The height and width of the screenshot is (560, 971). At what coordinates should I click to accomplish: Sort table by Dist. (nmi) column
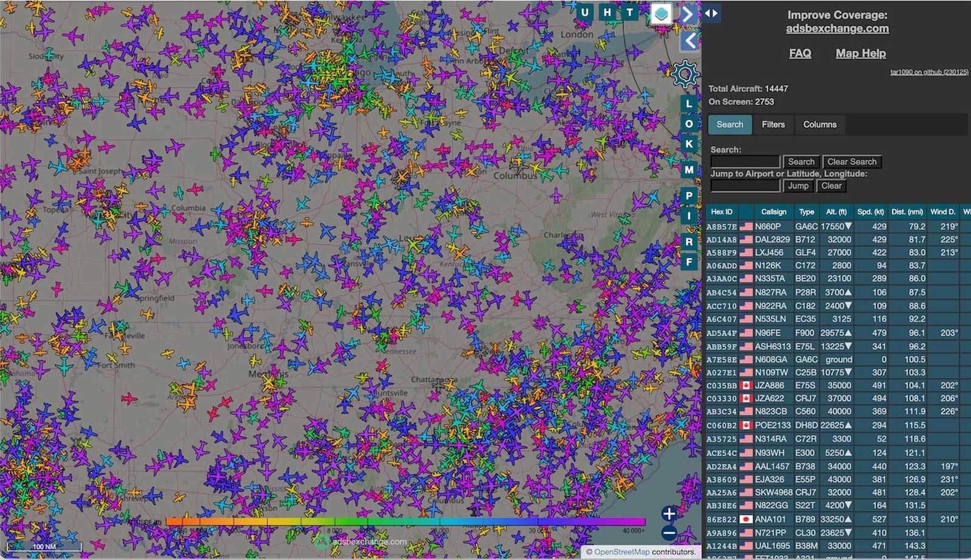(x=907, y=212)
